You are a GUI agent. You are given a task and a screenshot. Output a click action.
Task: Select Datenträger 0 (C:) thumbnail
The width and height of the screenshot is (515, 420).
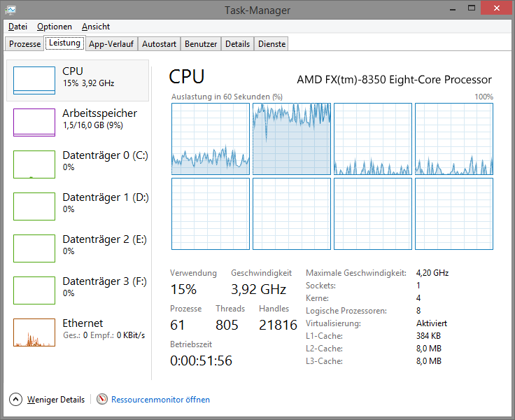click(x=34, y=164)
